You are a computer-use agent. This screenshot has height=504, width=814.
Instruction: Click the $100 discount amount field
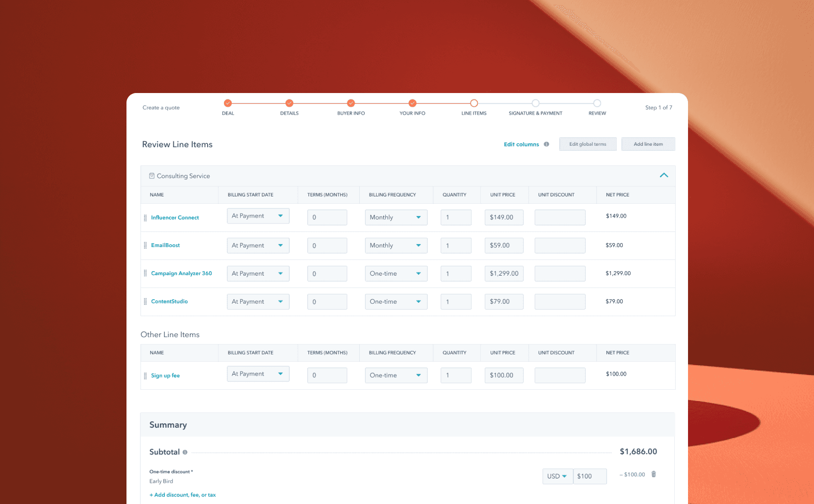pyautogui.click(x=590, y=476)
